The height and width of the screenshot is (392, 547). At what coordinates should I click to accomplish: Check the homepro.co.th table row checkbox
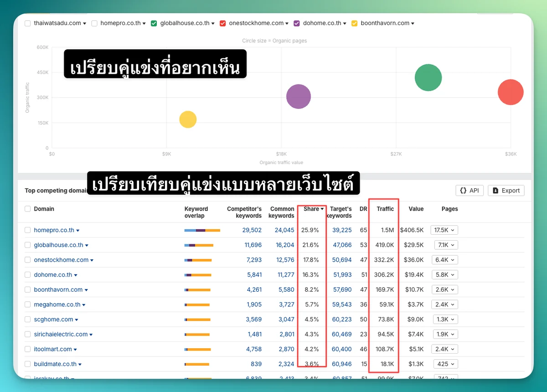pyautogui.click(x=28, y=230)
